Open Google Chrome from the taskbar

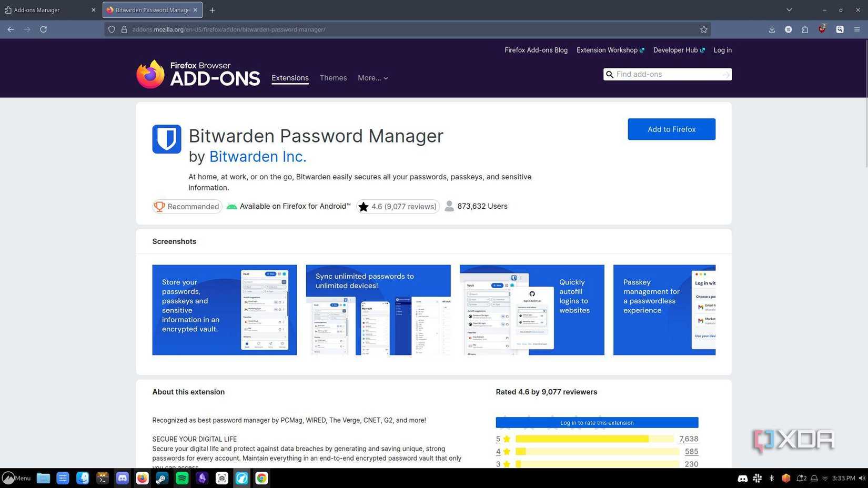point(261,478)
